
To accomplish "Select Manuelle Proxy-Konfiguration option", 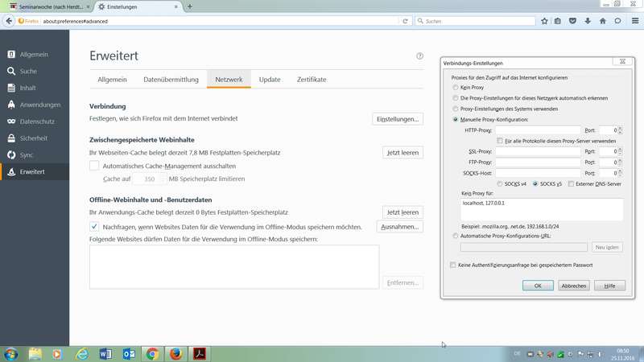I will (x=455, y=119).
